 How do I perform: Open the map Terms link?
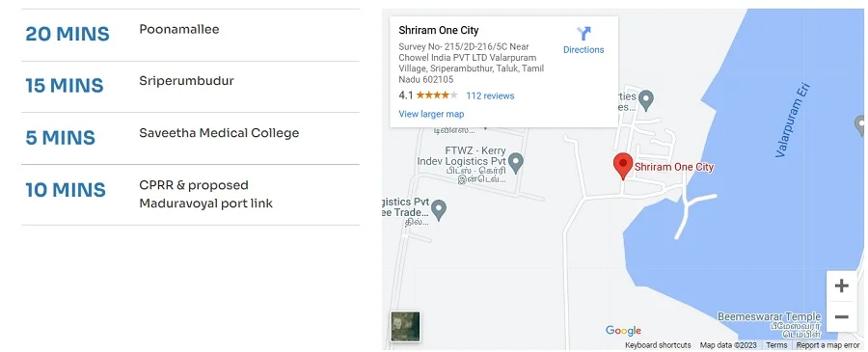776,345
